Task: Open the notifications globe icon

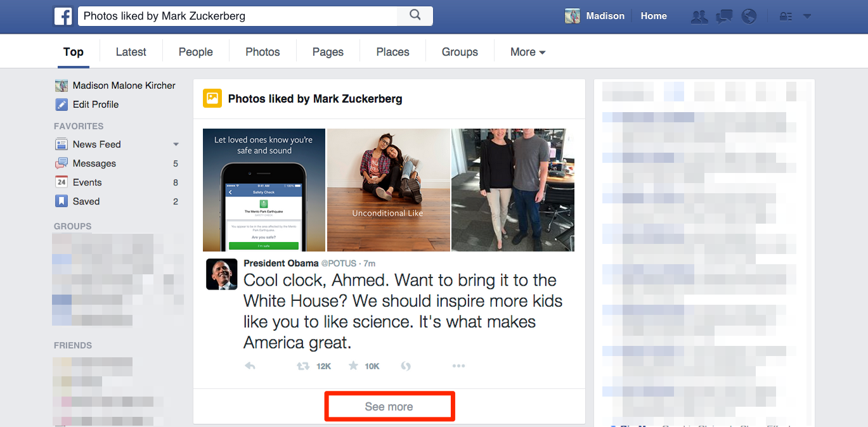Action: pyautogui.click(x=749, y=16)
